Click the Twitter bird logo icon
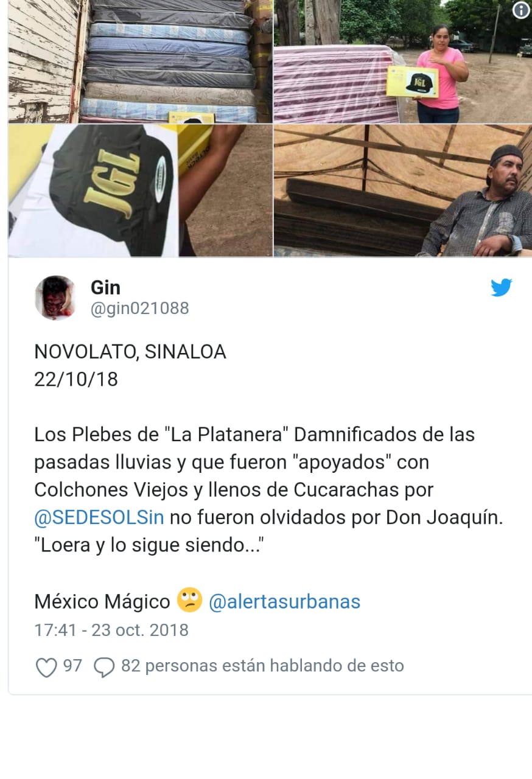The width and height of the screenshot is (532, 779). point(501,288)
